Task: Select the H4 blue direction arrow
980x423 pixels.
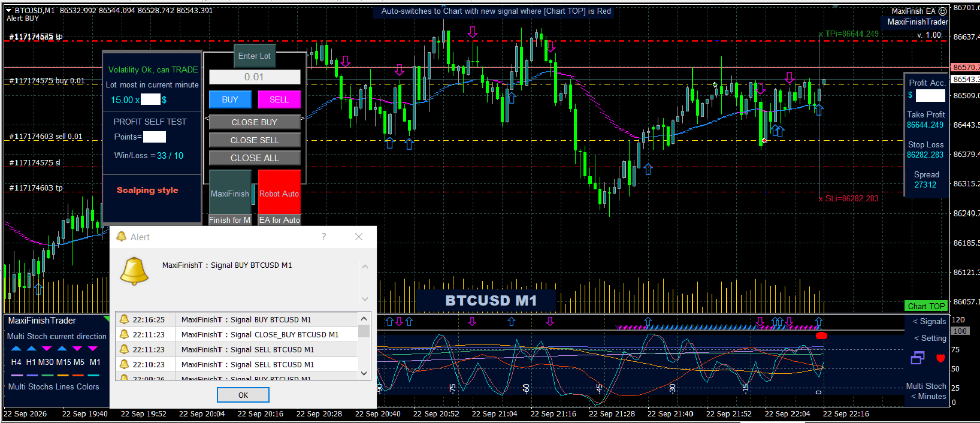Action: click(16, 348)
